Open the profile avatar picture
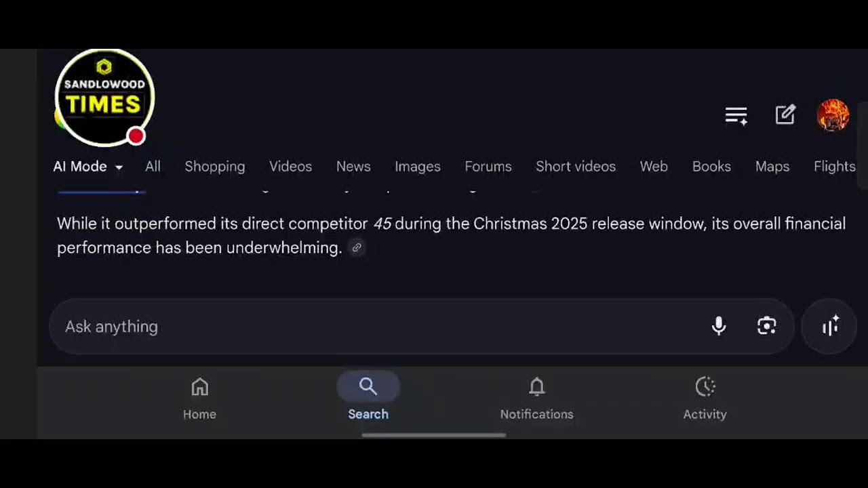Viewport: 868px width, 488px height. [833, 115]
